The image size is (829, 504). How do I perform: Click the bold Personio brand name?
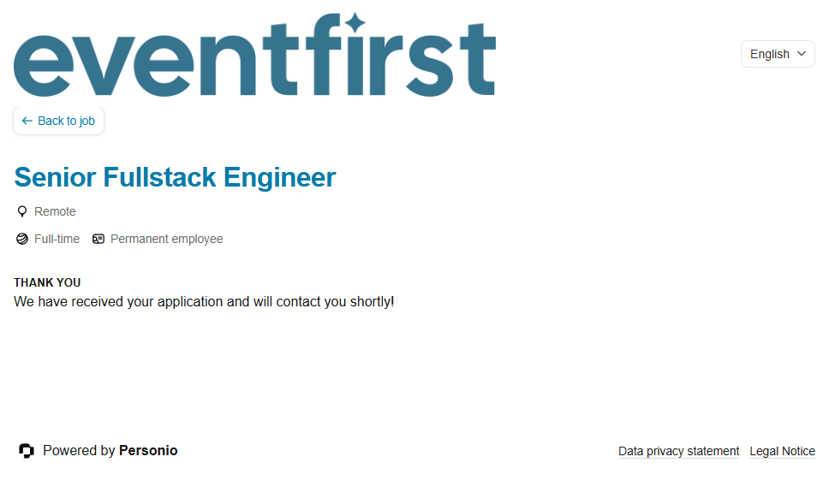tap(148, 451)
